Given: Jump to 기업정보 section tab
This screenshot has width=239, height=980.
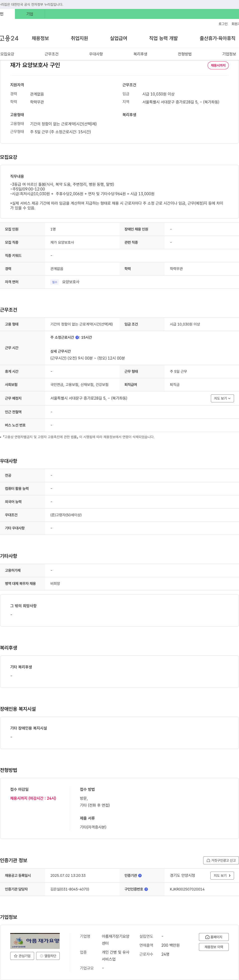Looking at the screenshot, I should click(229, 54).
